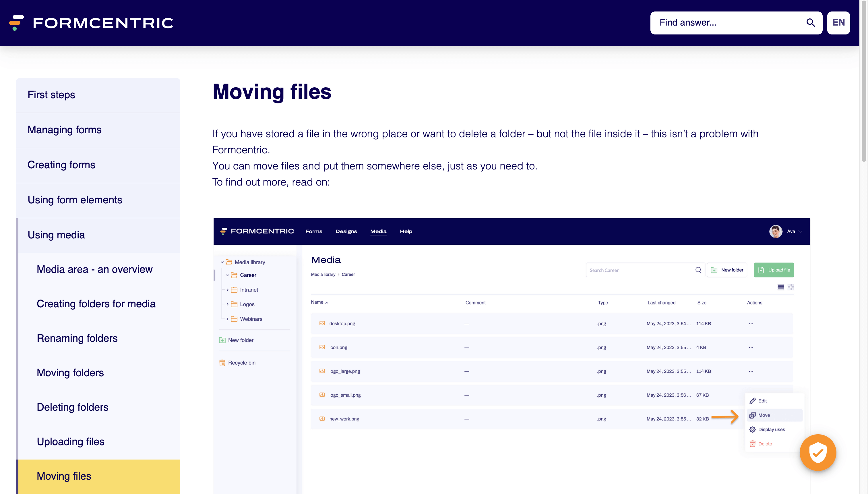Click the Last changed column header
This screenshot has height=494, width=868.
(x=662, y=303)
